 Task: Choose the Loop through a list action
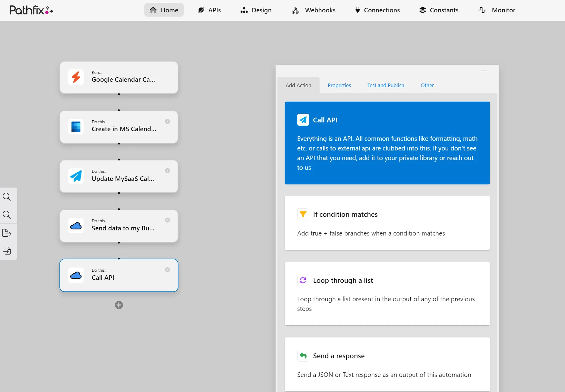[x=387, y=294]
